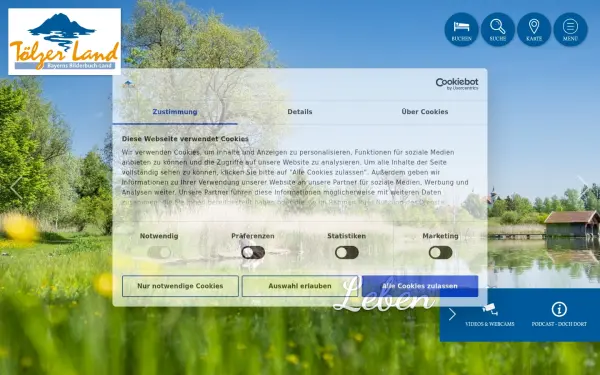Toggle the Notwendig cookies switch
600x375 pixels.
[159, 253]
